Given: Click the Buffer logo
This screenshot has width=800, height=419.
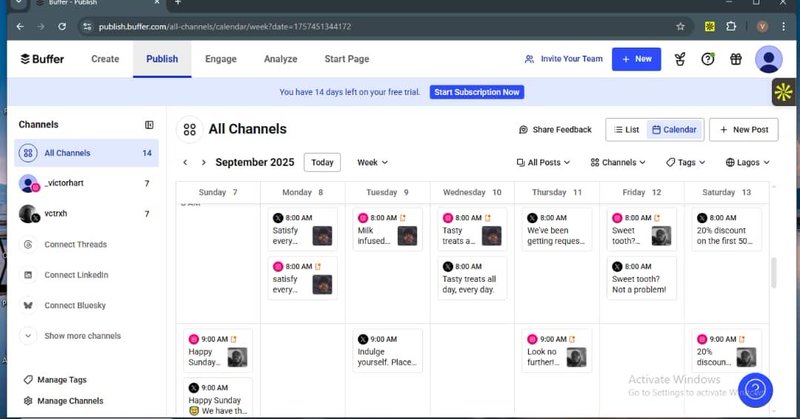Looking at the screenshot, I should (x=42, y=59).
